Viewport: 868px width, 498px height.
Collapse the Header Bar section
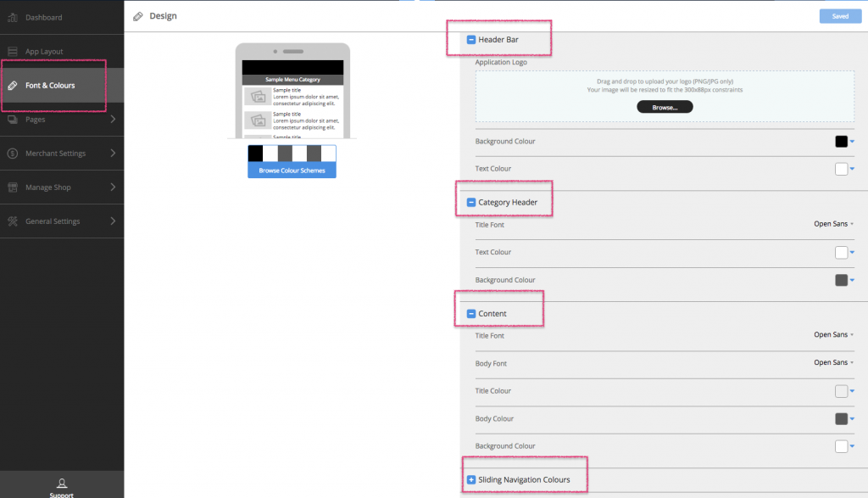click(x=472, y=37)
